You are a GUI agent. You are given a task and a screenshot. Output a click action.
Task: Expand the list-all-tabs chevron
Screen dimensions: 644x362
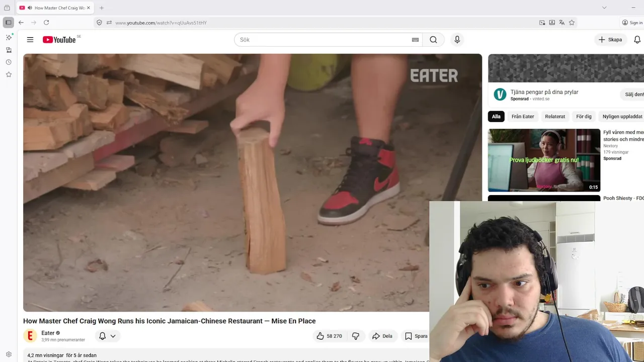coord(604,8)
